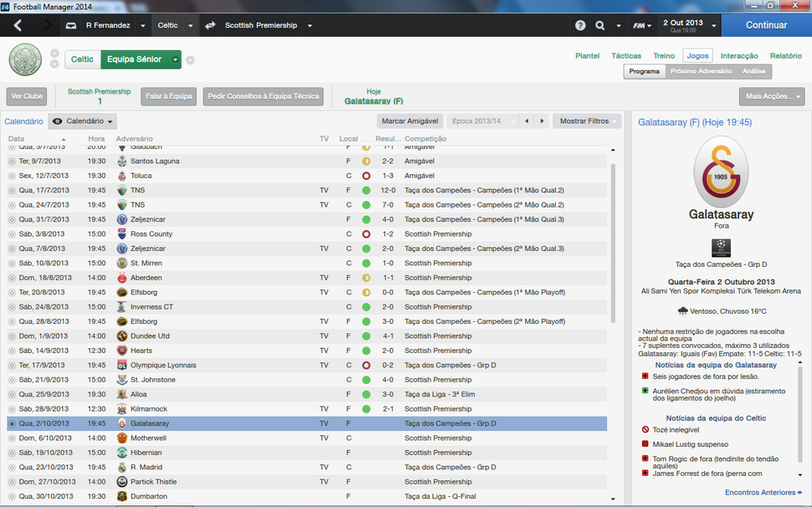Select radio button for Qua, 2/10/2013 row
Screen dimensions: 812x507
click(x=12, y=423)
